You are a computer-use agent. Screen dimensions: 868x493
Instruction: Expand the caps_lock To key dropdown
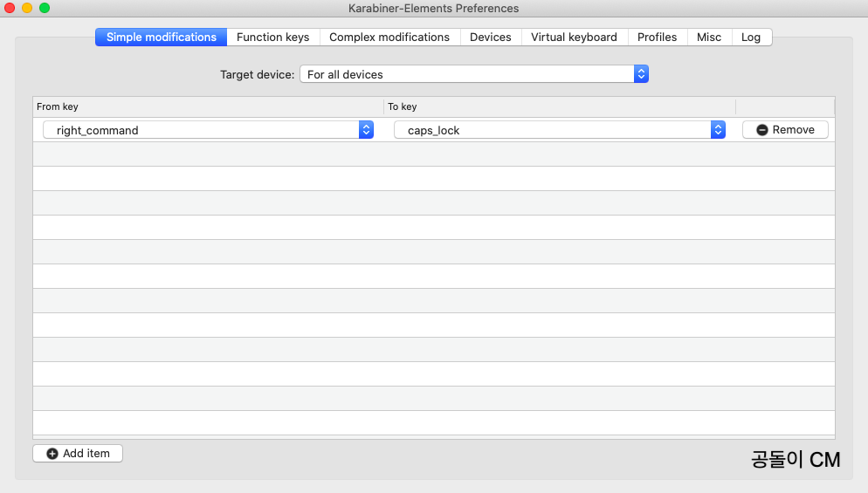point(560,130)
